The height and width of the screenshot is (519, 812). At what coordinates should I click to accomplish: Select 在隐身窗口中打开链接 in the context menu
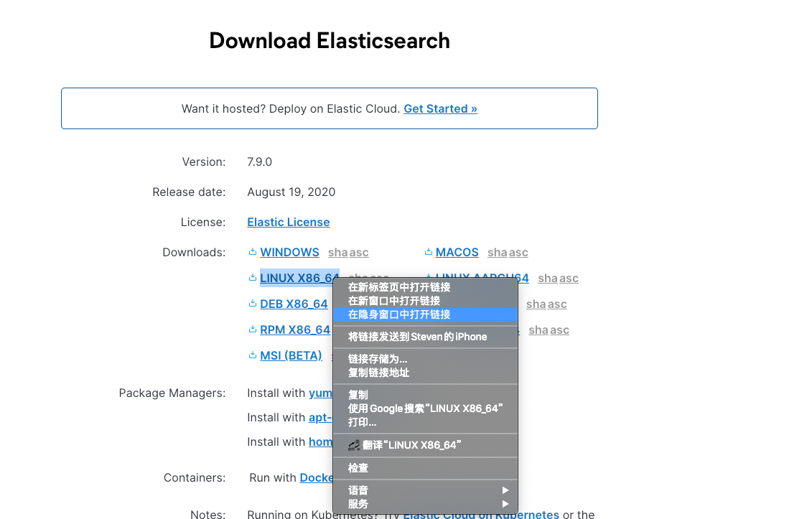(x=425, y=314)
